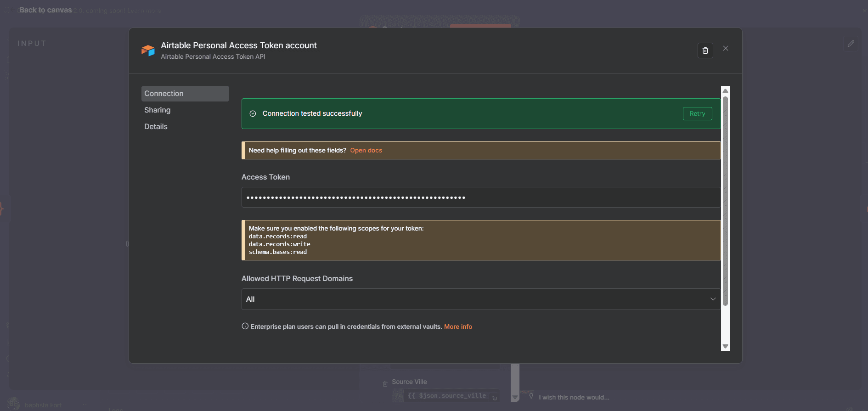Click the 'I wish this node would...' link
The height and width of the screenshot is (411, 868).
coord(574,397)
